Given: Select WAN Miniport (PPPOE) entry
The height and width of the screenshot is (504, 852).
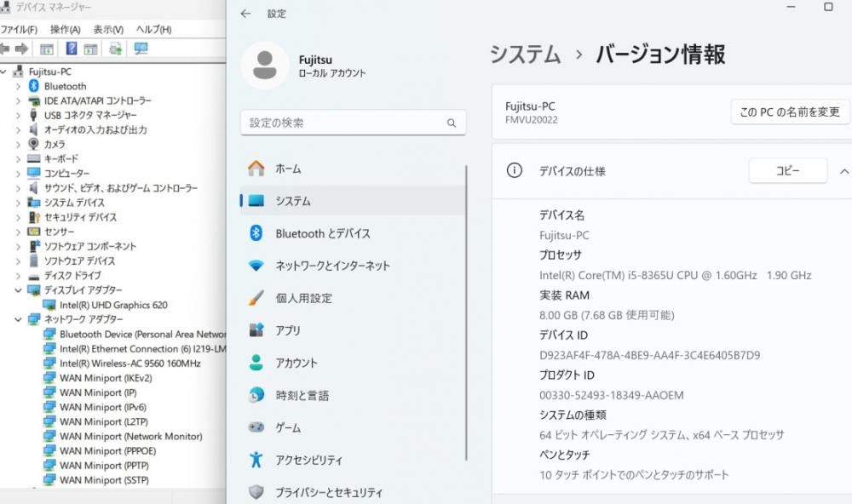Looking at the screenshot, I should (x=107, y=450).
